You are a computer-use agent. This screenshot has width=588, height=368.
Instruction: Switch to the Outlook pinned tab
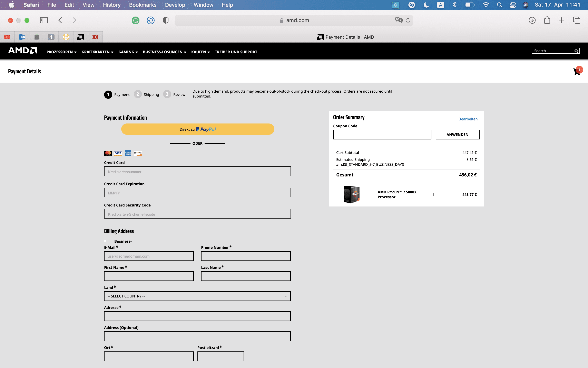[22, 37]
